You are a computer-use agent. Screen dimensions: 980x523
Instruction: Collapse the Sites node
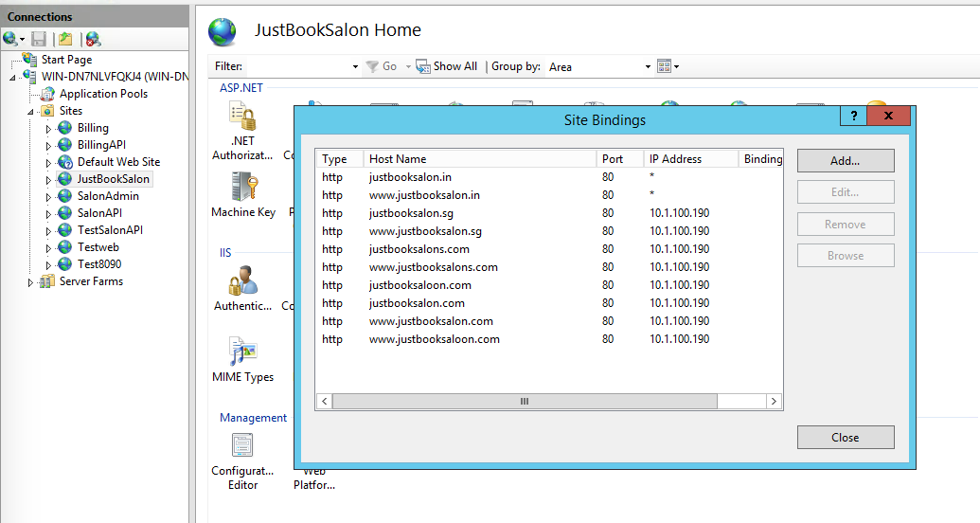pyautogui.click(x=30, y=112)
